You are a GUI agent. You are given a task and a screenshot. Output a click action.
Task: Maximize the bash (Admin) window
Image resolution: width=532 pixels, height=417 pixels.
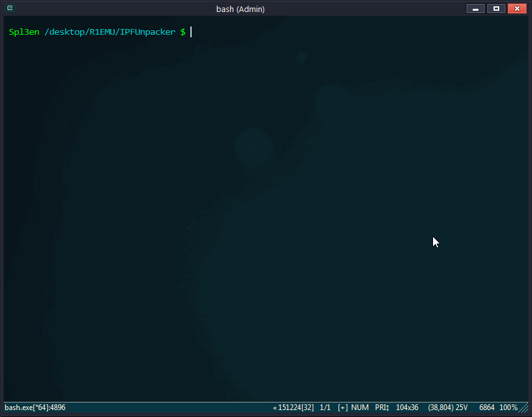click(x=496, y=8)
